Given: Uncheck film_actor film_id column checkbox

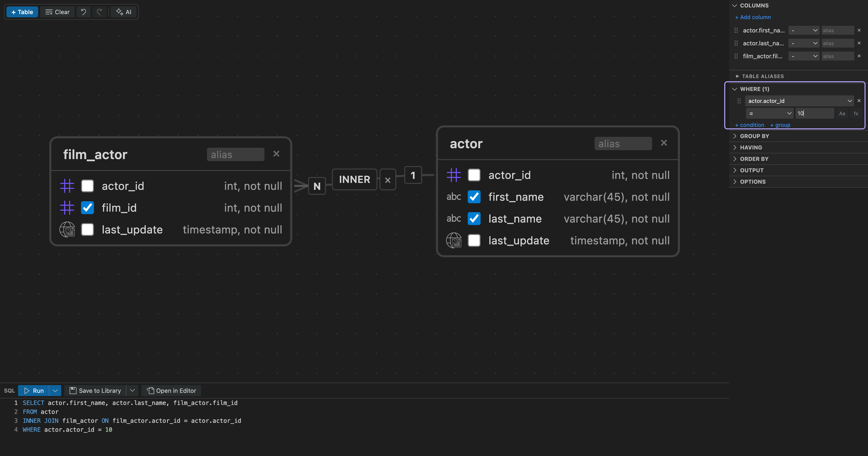Looking at the screenshot, I should click(87, 208).
